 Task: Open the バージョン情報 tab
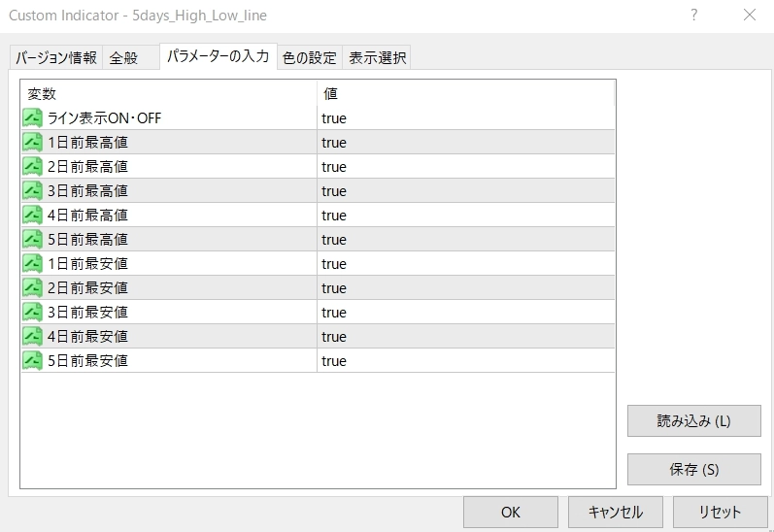click(56, 58)
